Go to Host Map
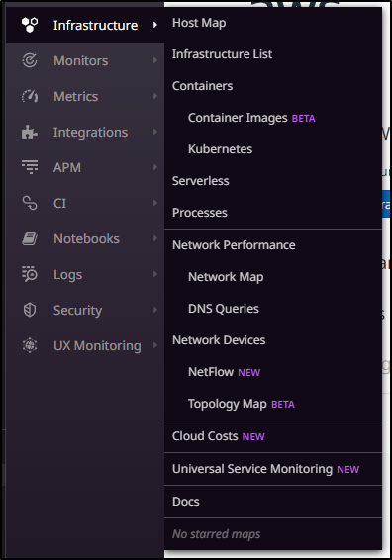The image size is (392, 560). click(x=199, y=23)
